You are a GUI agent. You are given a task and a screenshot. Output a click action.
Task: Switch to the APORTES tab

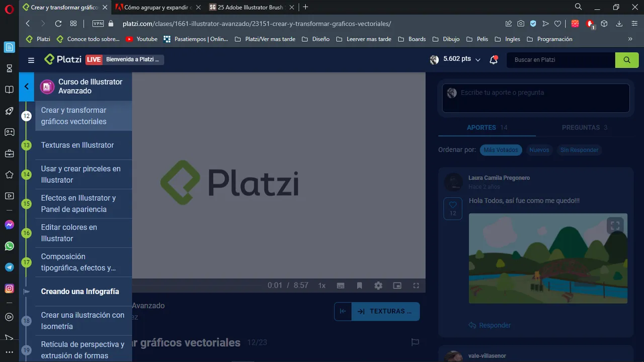(x=487, y=127)
